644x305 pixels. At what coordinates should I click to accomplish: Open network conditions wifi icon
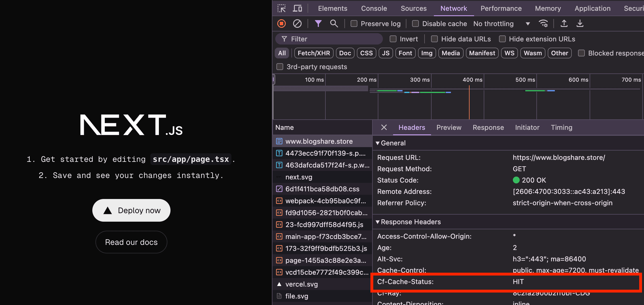543,24
